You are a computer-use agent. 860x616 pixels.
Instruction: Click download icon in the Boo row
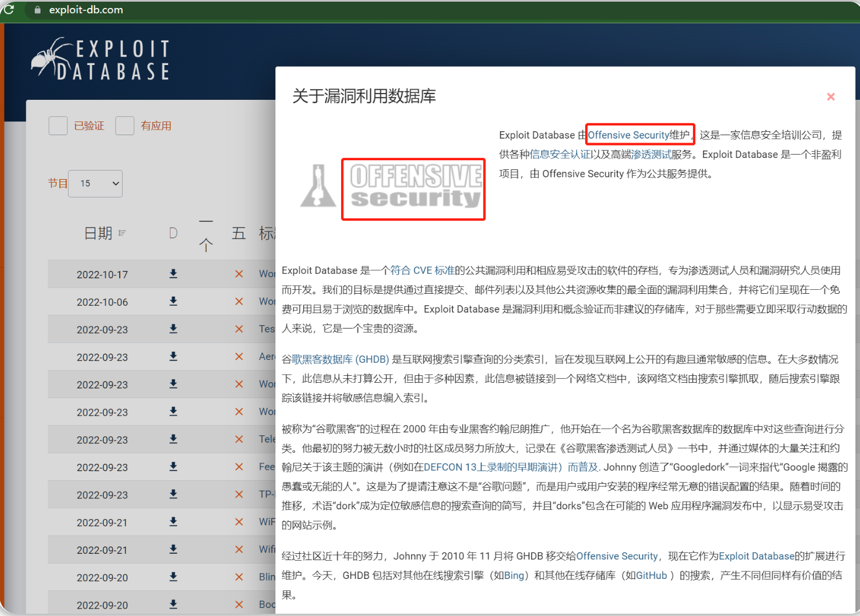point(173,604)
